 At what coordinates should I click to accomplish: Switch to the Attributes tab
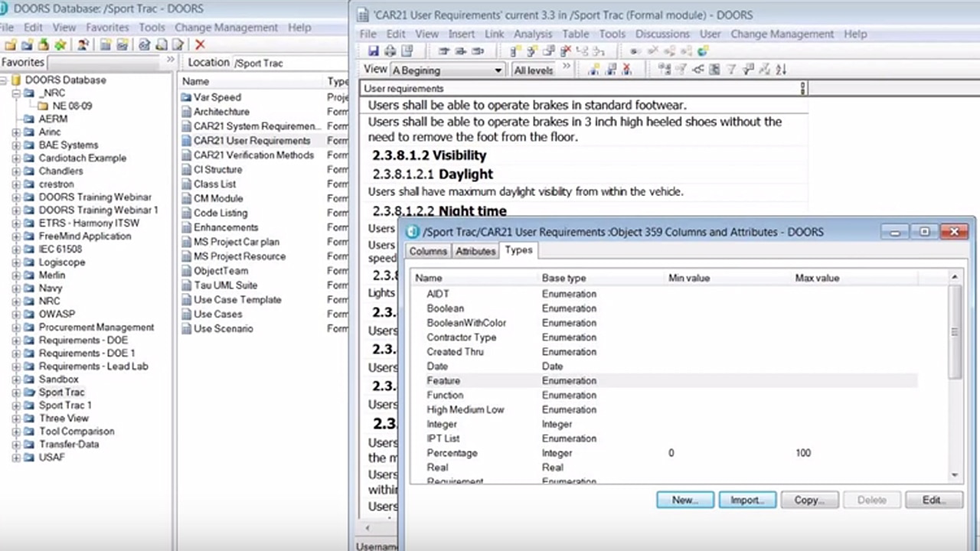click(x=475, y=251)
